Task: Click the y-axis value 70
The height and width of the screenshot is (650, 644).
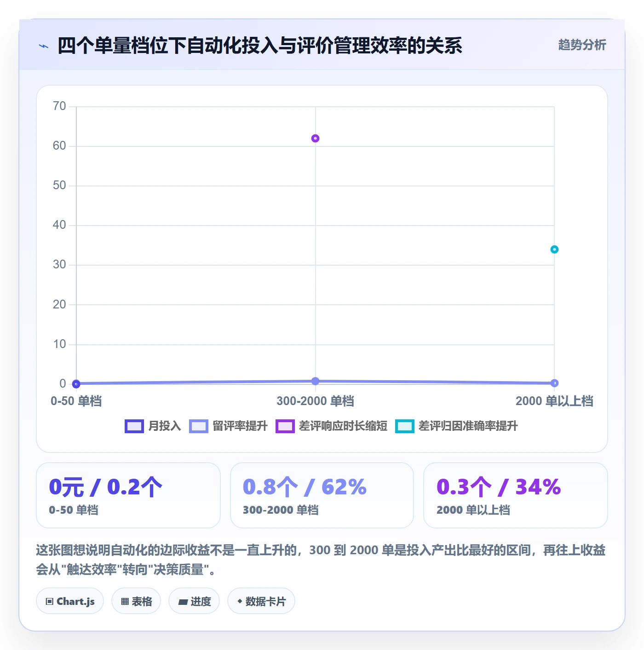Action: coord(59,106)
